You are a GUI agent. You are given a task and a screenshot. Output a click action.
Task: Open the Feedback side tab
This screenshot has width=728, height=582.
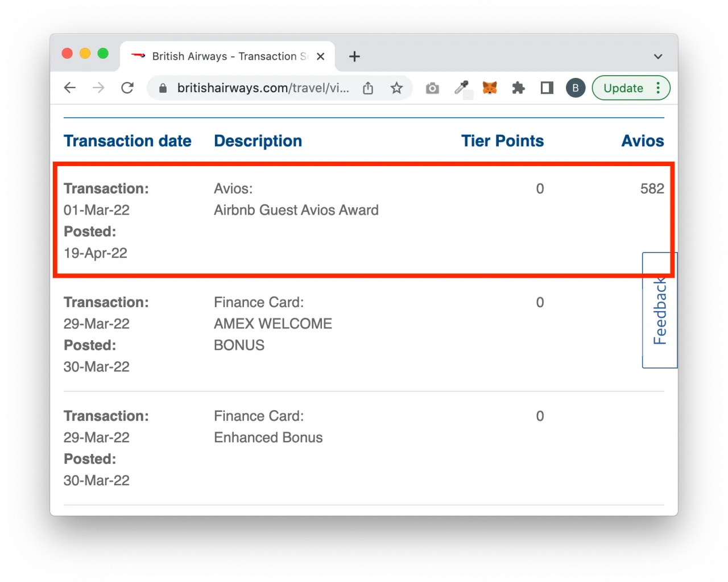(660, 311)
